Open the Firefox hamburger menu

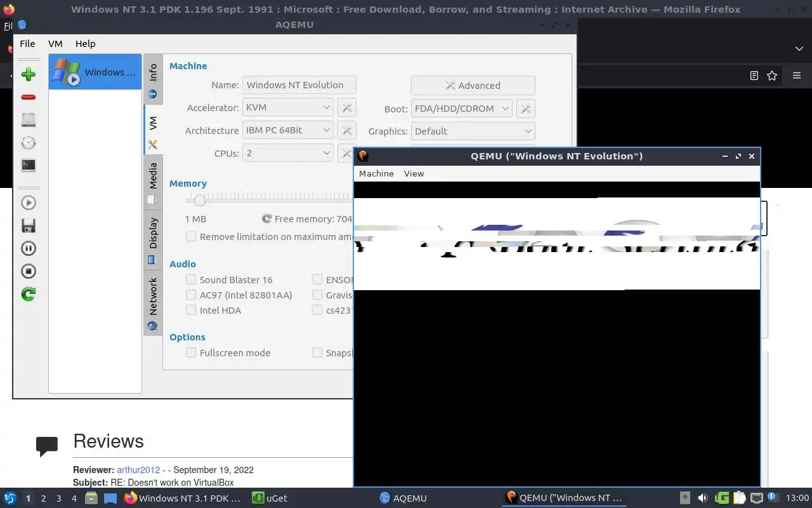pos(797,76)
